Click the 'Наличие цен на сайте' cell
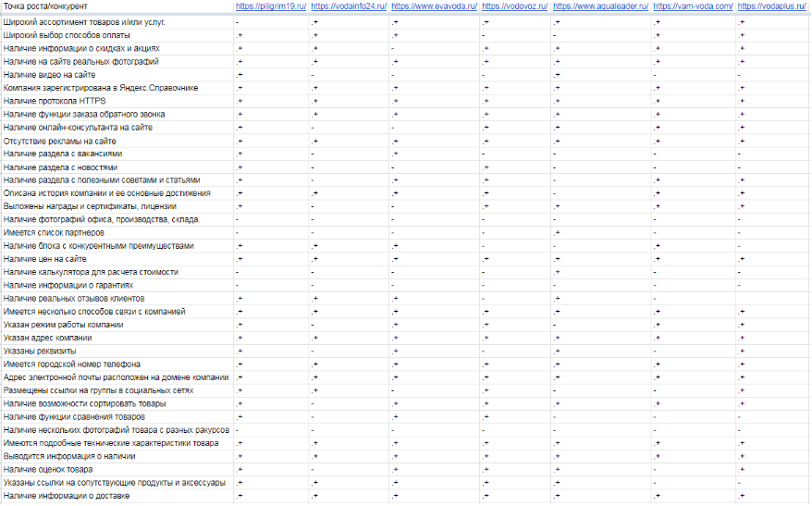Screen dimensions: 812x506 pos(49,259)
